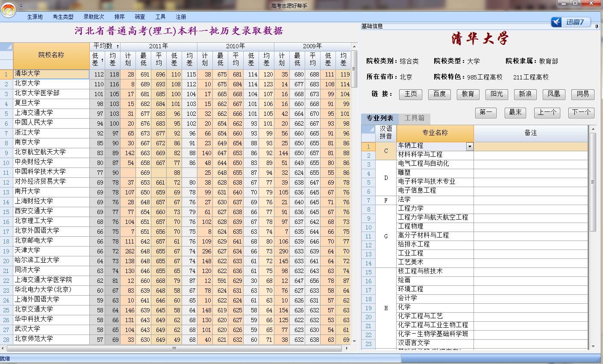This screenshot has width=603, height=364.
Task: Click the 2010年 column group header
Action: coord(235,46)
